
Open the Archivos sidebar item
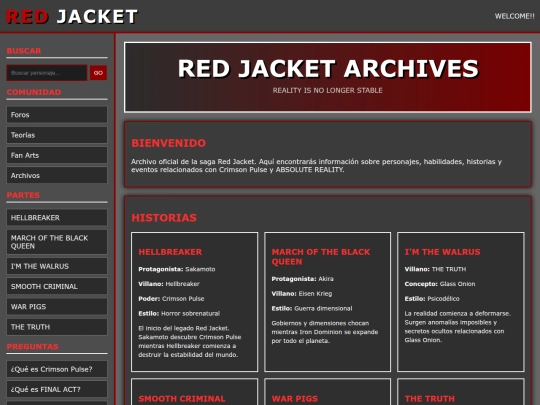[x=57, y=176]
